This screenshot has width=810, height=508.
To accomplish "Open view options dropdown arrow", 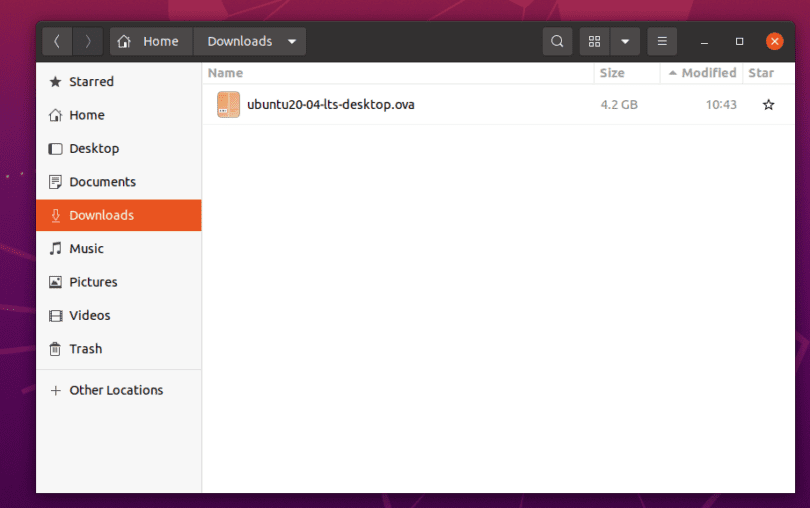I will click(x=625, y=41).
